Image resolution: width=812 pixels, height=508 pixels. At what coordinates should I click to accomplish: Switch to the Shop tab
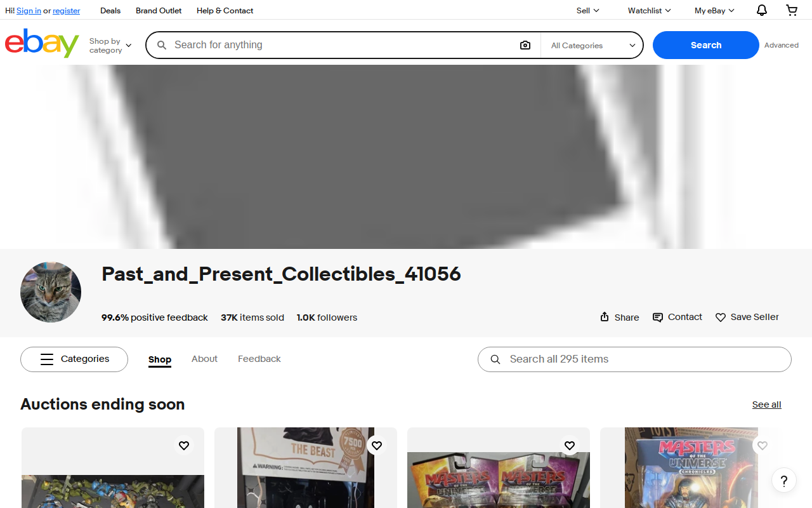tap(160, 359)
